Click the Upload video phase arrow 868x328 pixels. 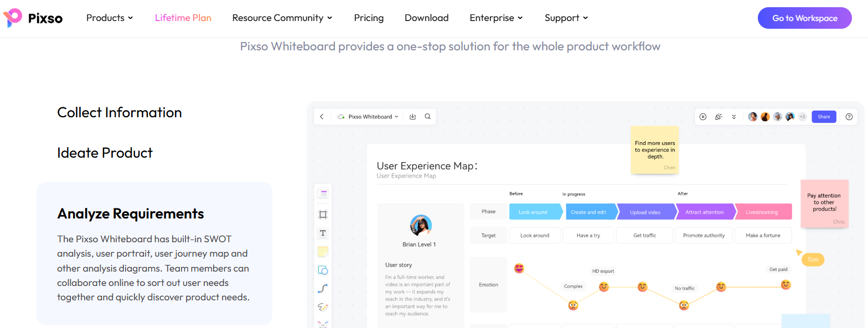tap(646, 212)
